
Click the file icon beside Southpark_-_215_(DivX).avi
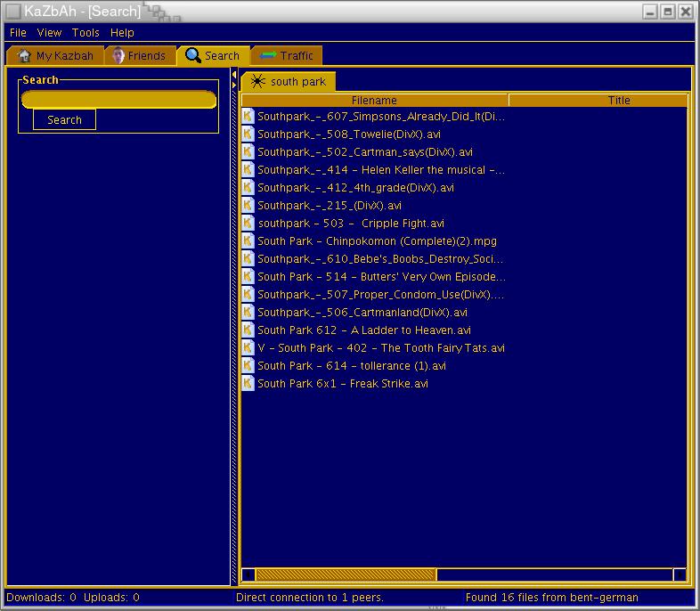248,206
